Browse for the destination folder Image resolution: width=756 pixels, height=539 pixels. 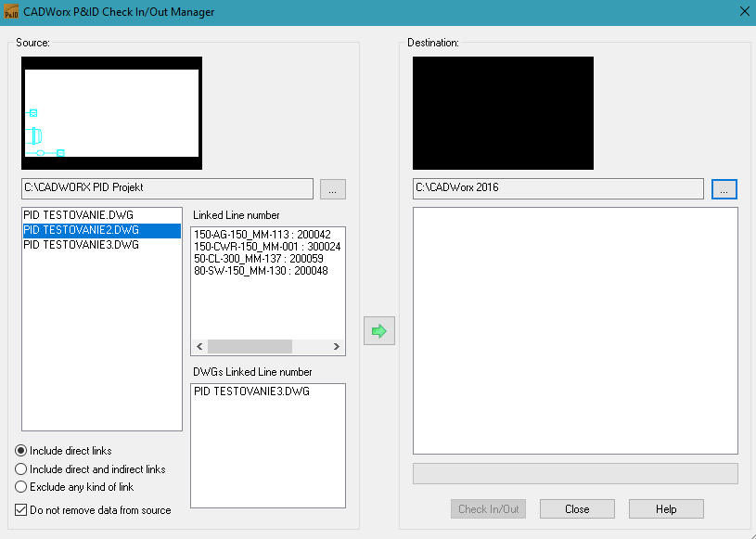pyautogui.click(x=724, y=188)
